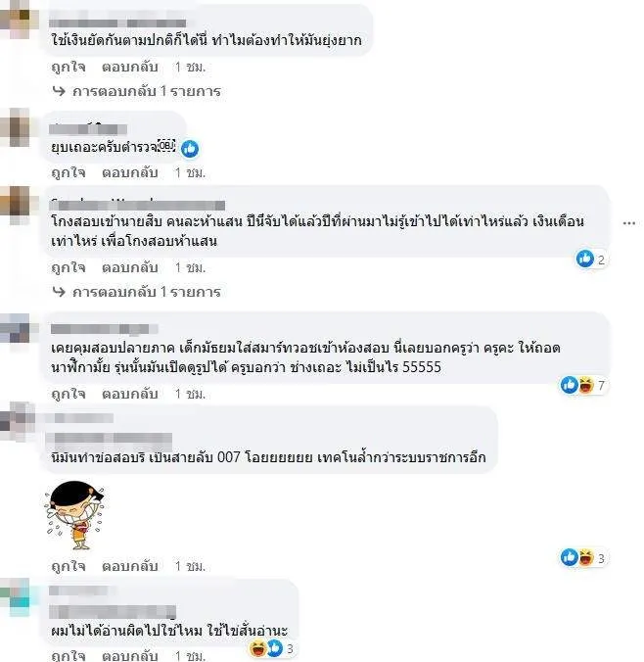The height and width of the screenshot is (662, 644).
Task: Expand replies under the "โกงสอบเข้านายสิบ" comment
Action: pos(137,292)
